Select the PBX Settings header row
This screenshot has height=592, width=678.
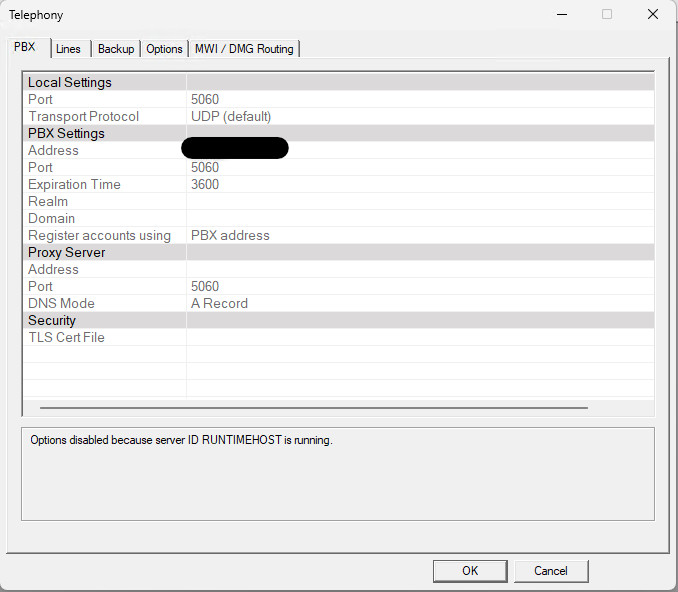tap(339, 133)
